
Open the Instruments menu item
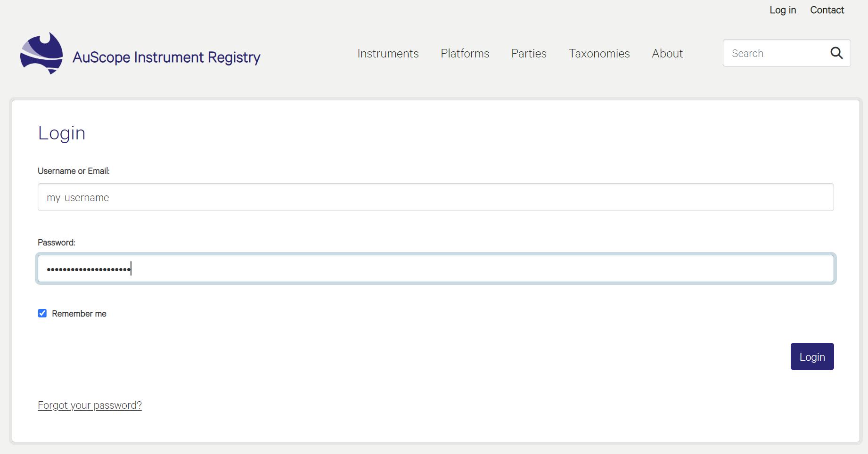tap(388, 53)
